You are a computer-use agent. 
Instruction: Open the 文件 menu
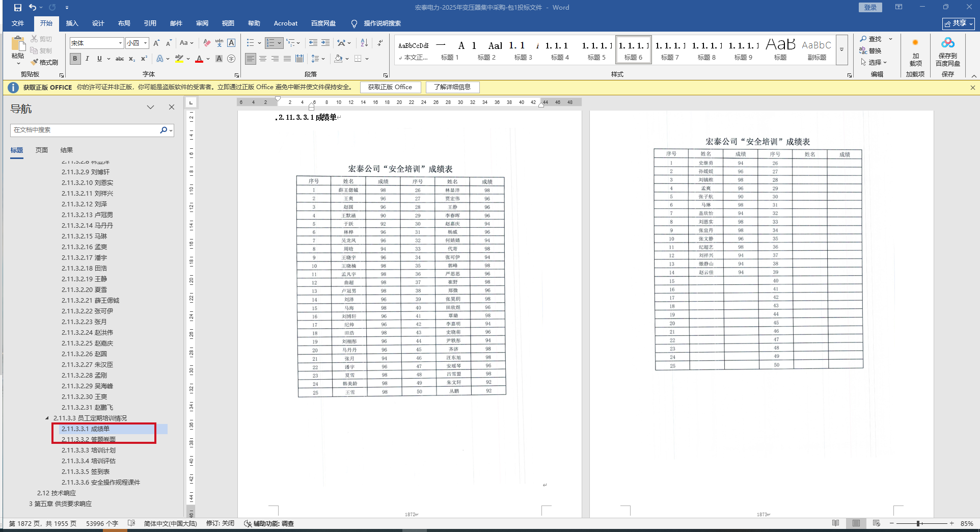point(18,23)
